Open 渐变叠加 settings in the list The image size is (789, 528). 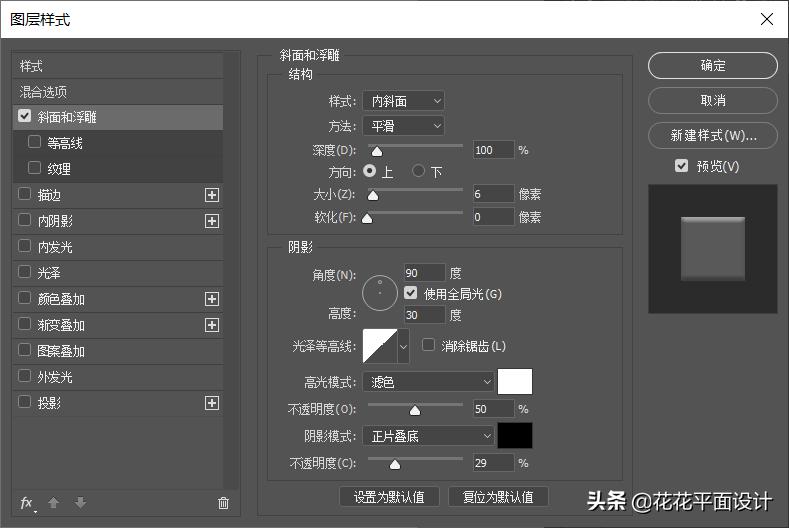point(61,325)
